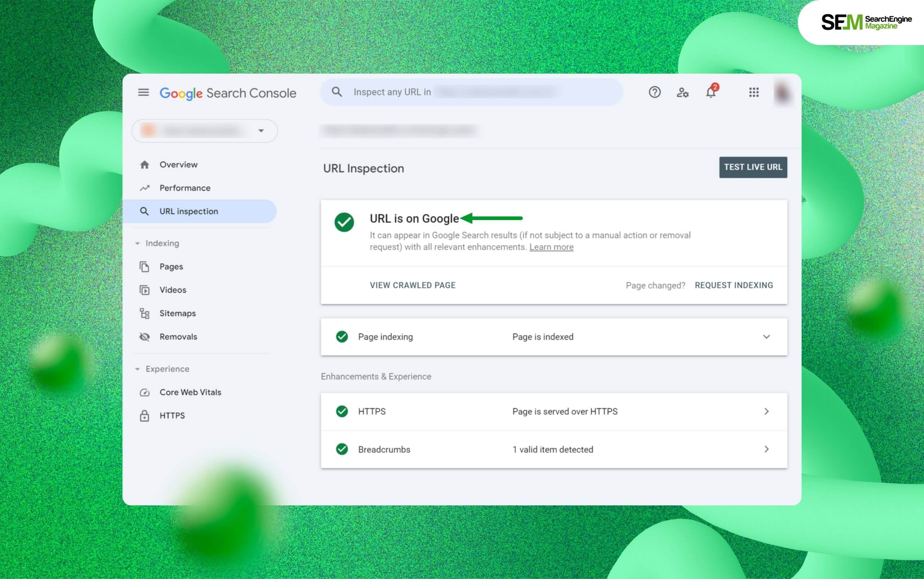This screenshot has width=924, height=579.
Task: Open the Help question mark icon
Action: [654, 92]
